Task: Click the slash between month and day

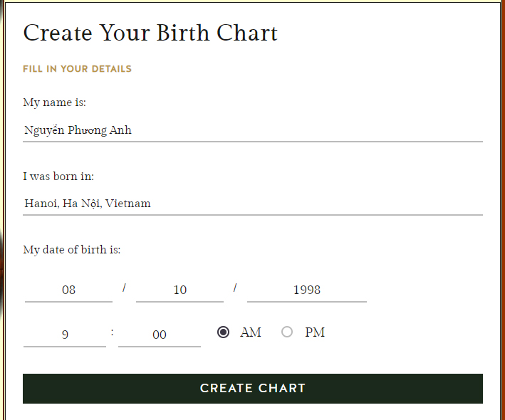Action: [x=124, y=288]
